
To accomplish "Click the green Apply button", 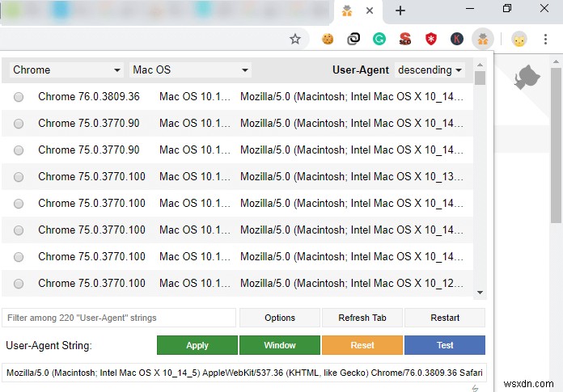I will click(197, 345).
